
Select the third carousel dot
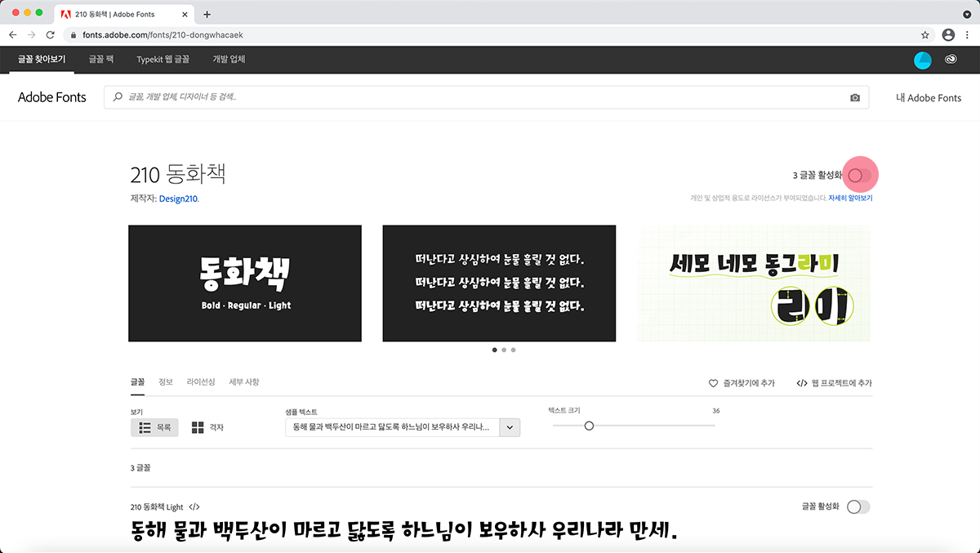pos(513,350)
